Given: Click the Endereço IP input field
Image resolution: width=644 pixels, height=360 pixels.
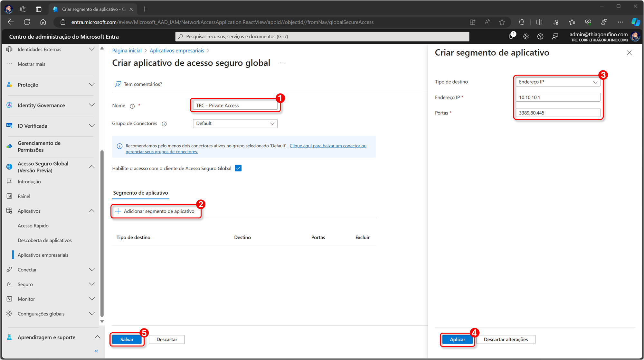Looking at the screenshot, I should [558, 97].
